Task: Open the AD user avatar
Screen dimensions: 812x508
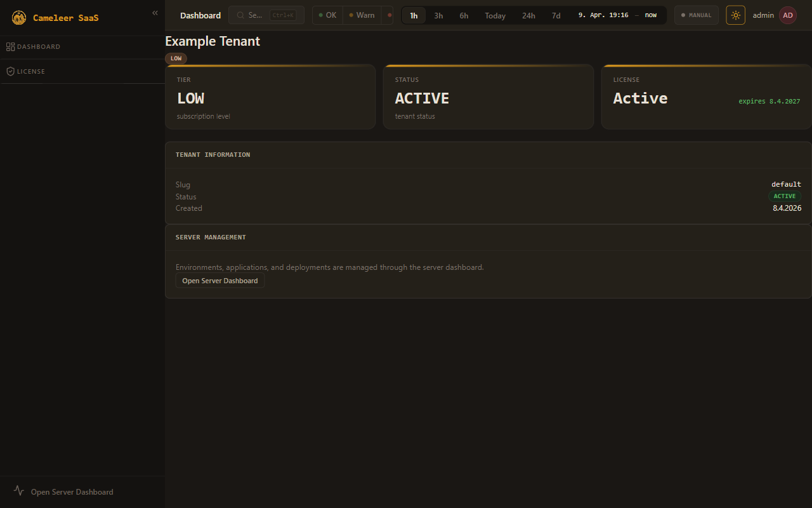Action: click(x=787, y=15)
